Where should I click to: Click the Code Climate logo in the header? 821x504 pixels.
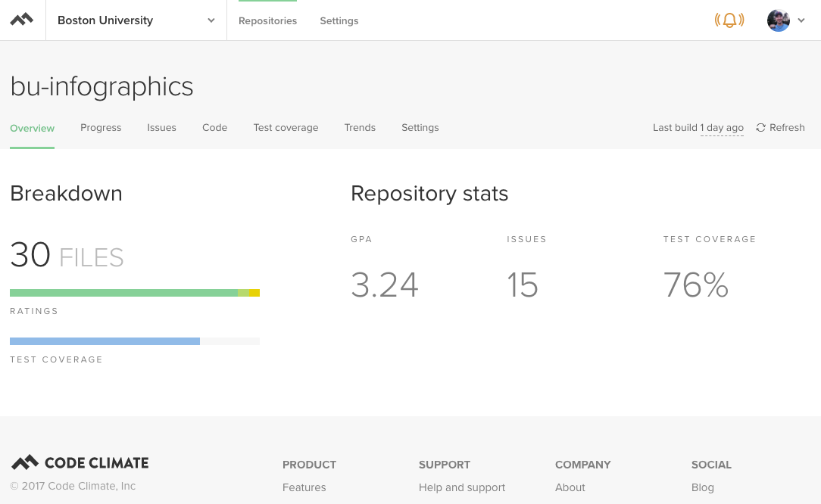coord(22,20)
